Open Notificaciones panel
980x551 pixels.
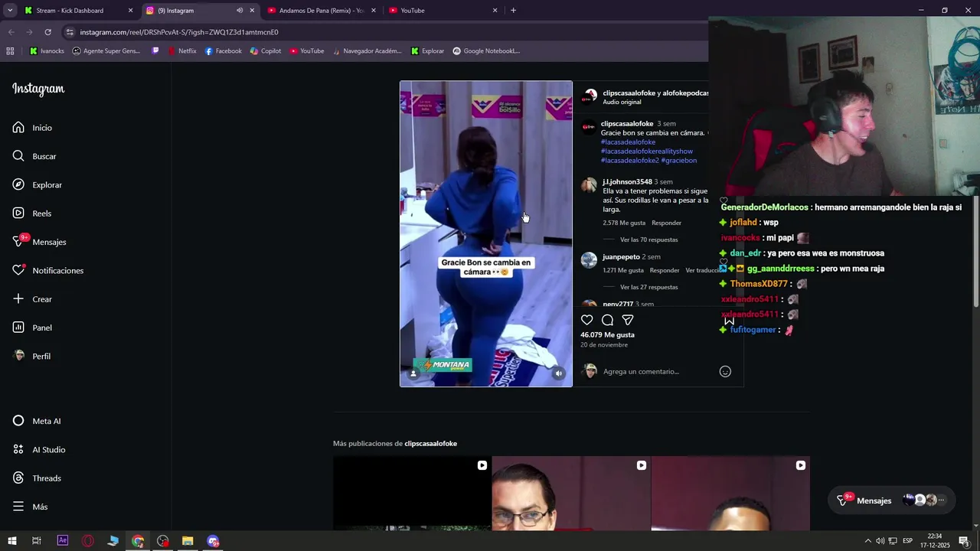47,270
